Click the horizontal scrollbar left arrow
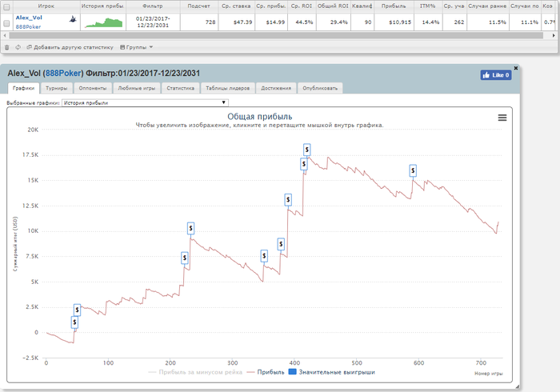Viewport: 560px width, 392px height. [x=5, y=36]
